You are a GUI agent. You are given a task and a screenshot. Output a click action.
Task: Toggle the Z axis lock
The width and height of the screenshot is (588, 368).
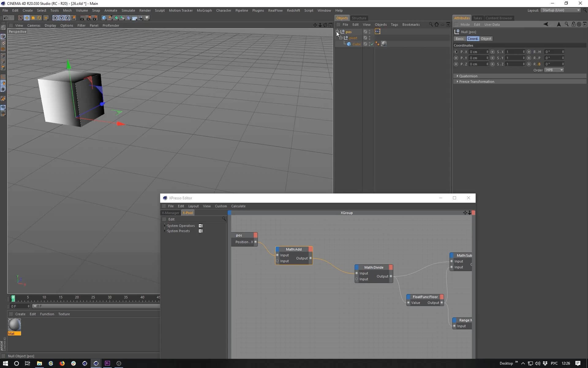(x=67, y=18)
